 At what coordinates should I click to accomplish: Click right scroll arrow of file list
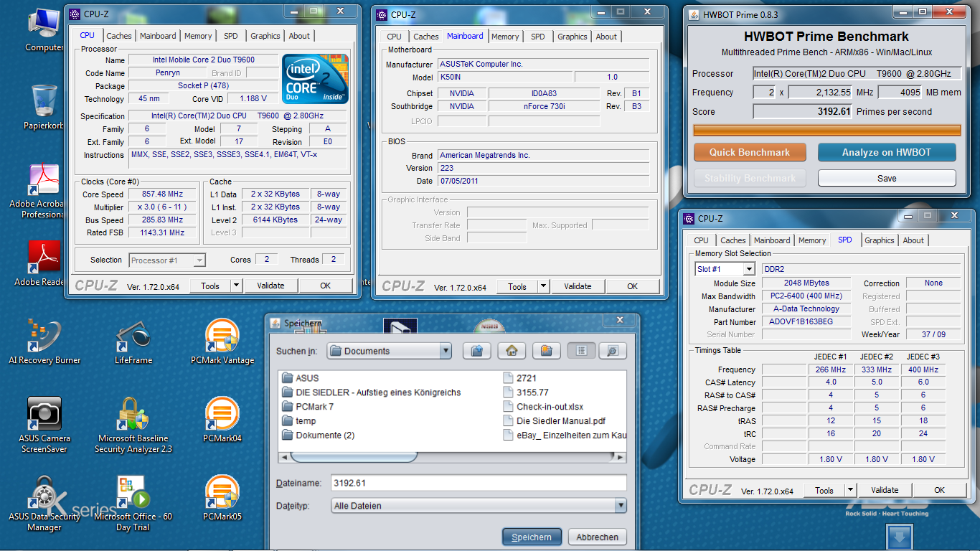tap(621, 456)
